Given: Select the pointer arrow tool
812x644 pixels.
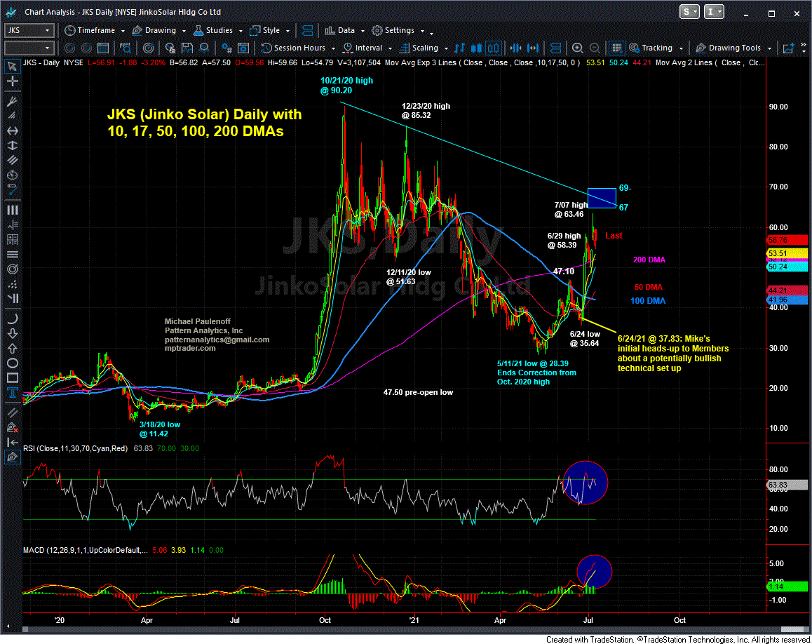Looking at the screenshot, I should pos(13,67).
